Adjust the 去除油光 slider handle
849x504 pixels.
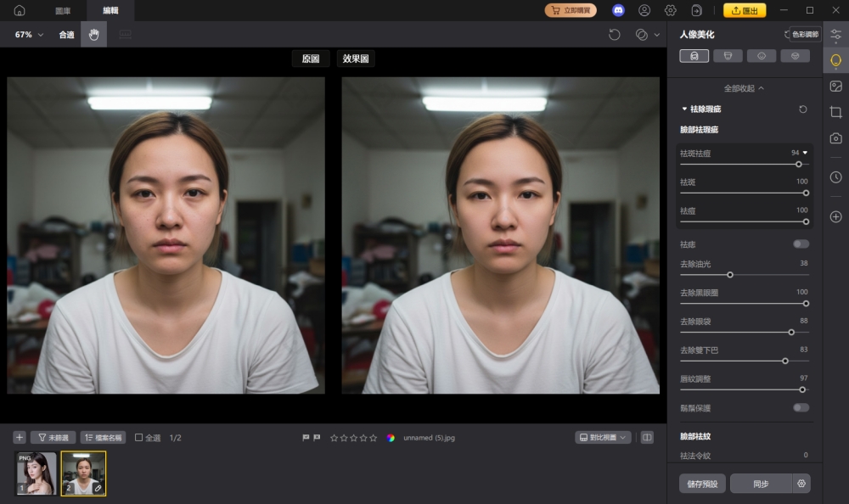coord(728,274)
